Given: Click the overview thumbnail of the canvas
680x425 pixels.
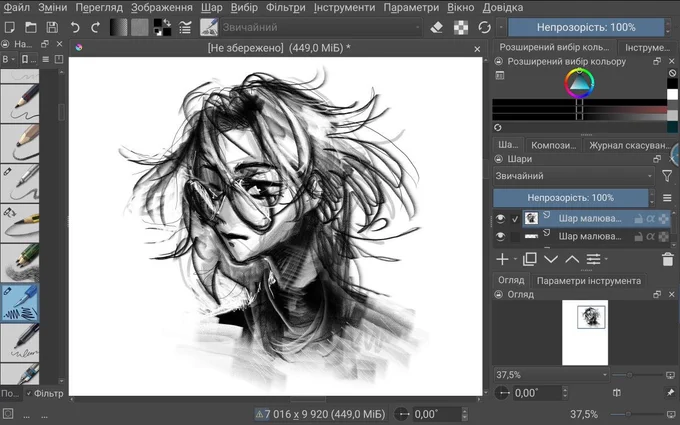Looking at the screenshot, I should point(585,333).
